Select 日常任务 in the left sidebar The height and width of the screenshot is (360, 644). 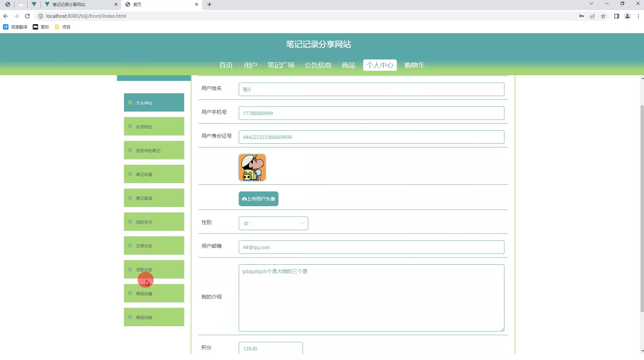coord(154,246)
